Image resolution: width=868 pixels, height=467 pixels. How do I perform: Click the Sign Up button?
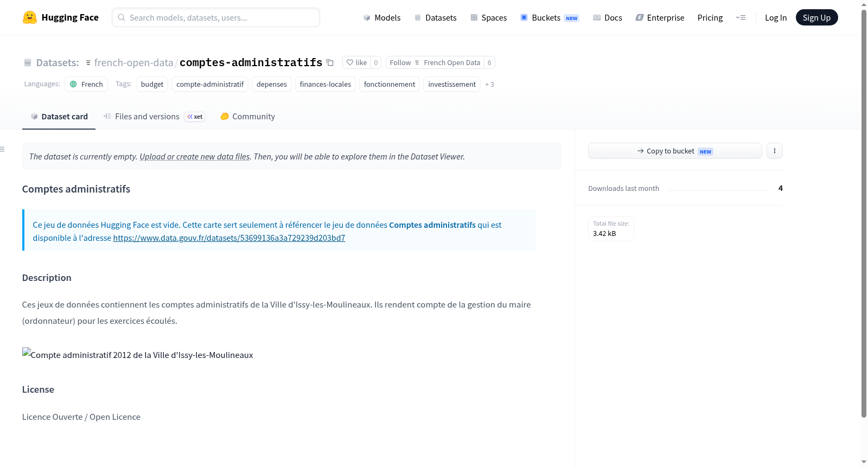[816, 17]
